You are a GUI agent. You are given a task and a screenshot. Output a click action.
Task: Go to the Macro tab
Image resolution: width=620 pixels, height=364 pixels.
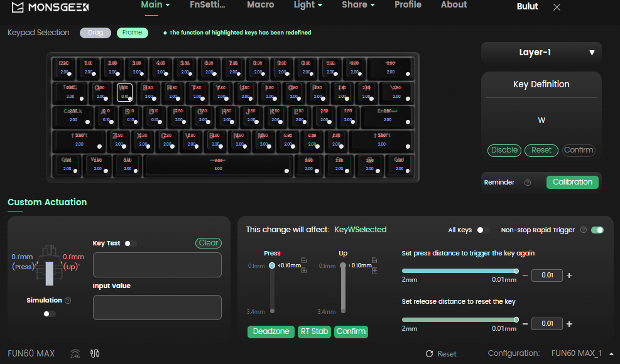pyautogui.click(x=261, y=5)
